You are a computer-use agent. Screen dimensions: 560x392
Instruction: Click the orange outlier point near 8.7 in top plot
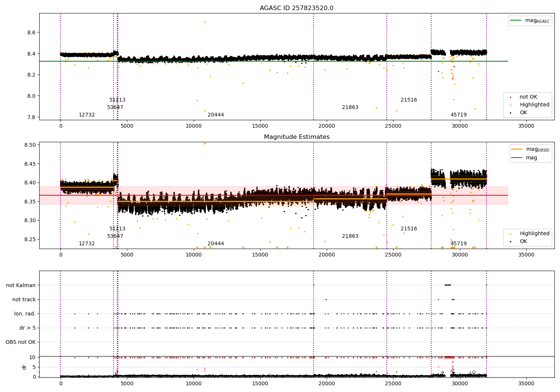(x=205, y=22)
